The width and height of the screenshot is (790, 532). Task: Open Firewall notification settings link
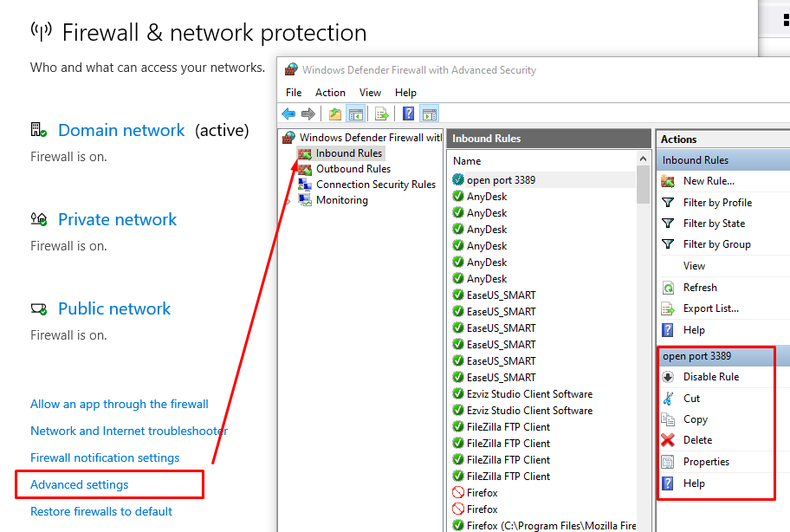[x=105, y=457]
